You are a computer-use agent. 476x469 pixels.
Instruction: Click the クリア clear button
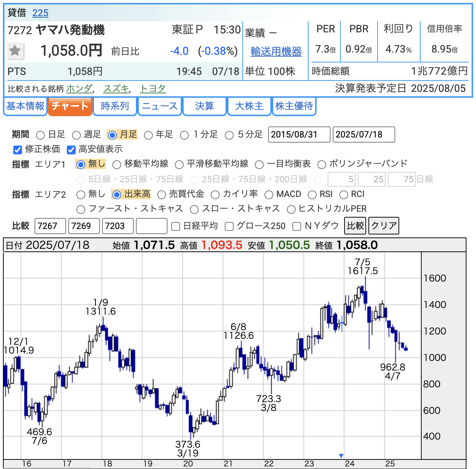(384, 225)
